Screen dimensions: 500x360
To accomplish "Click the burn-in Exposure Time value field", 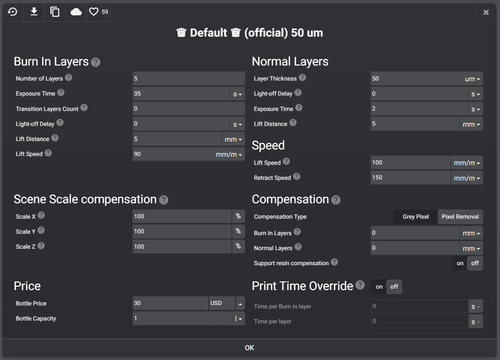I will coord(181,94).
